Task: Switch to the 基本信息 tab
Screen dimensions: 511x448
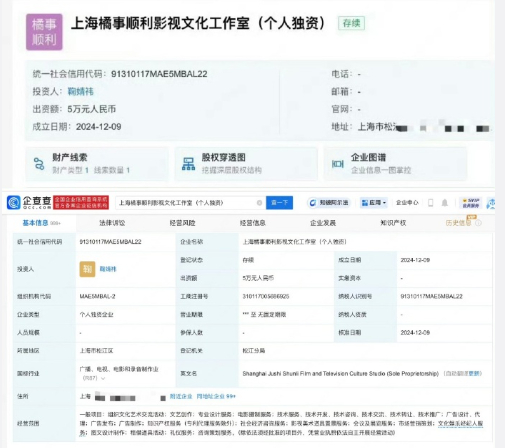Action: (41, 223)
